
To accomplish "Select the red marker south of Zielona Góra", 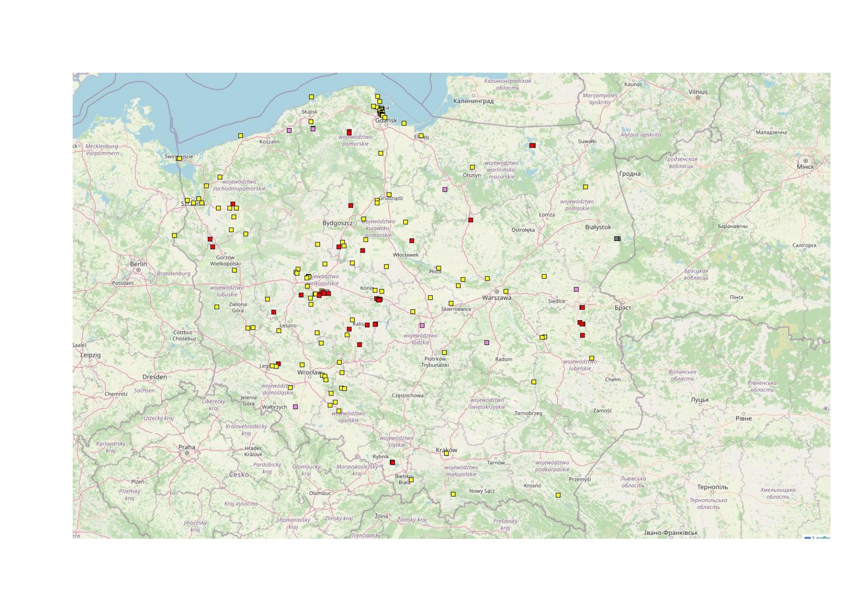I will pos(274,312).
